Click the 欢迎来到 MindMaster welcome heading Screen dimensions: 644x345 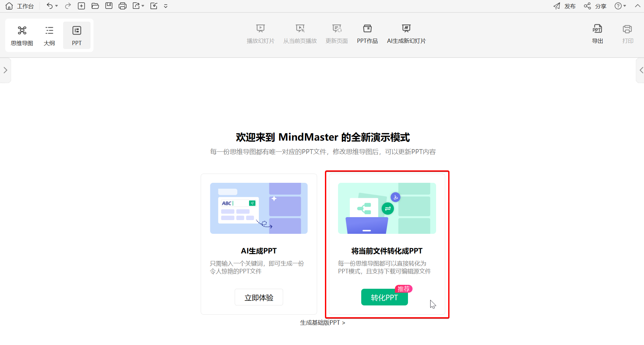pos(323,137)
